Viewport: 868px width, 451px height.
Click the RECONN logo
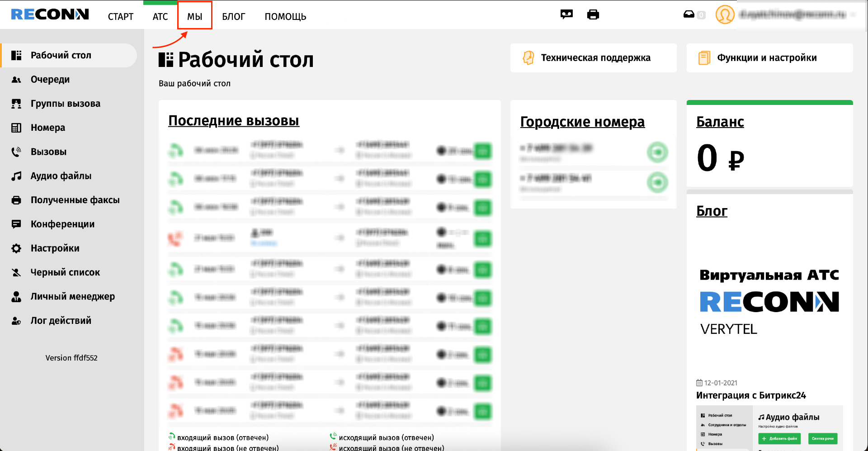tap(50, 14)
